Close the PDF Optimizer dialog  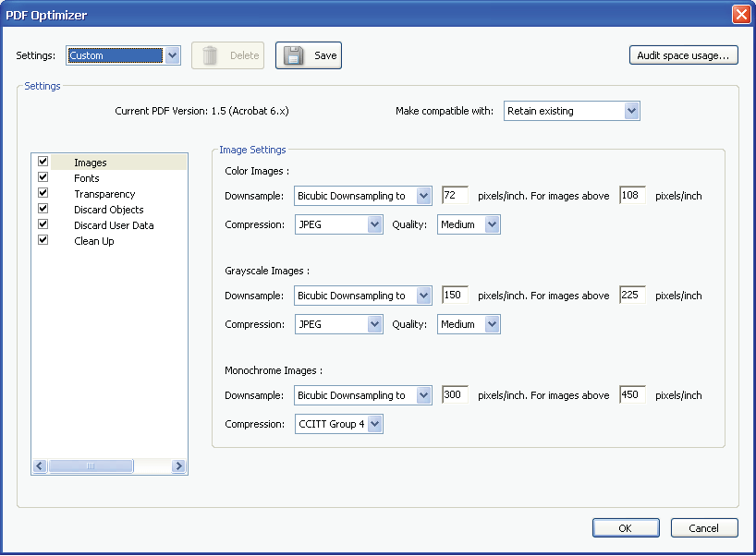click(x=740, y=14)
